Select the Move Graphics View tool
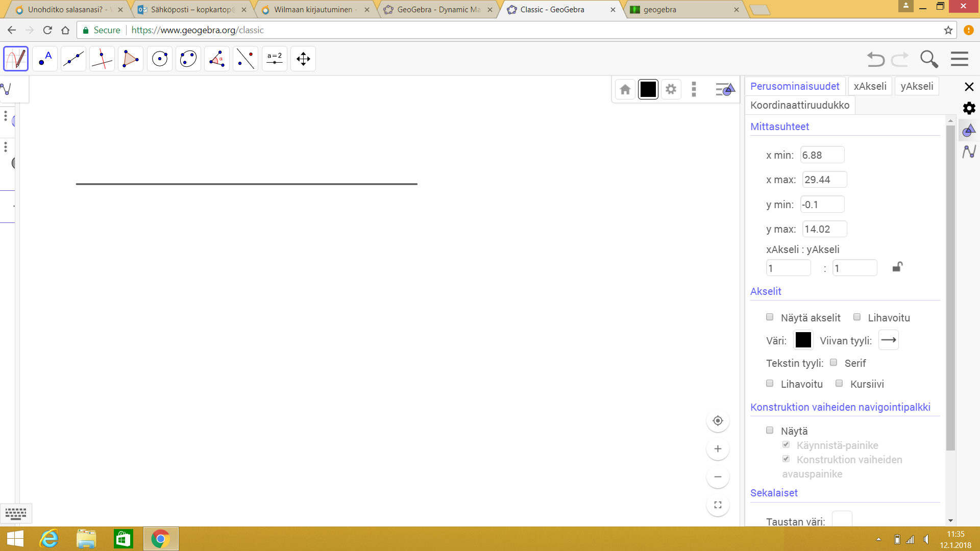The height and width of the screenshot is (551, 980). click(303, 59)
